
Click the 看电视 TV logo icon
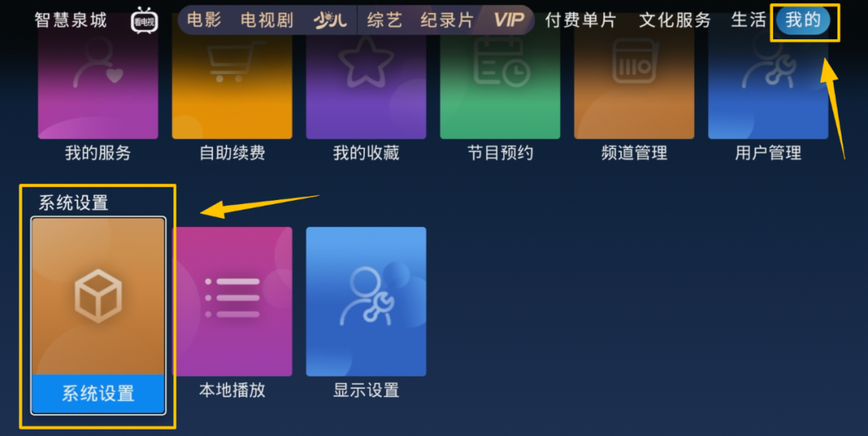[144, 20]
